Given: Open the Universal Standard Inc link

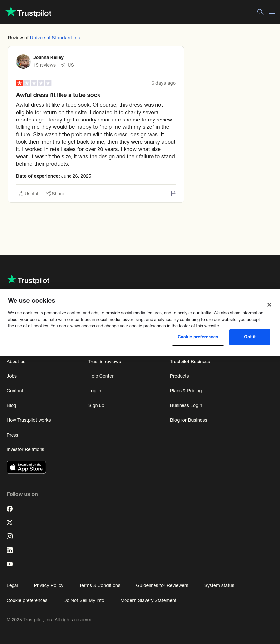Looking at the screenshot, I should (x=55, y=38).
